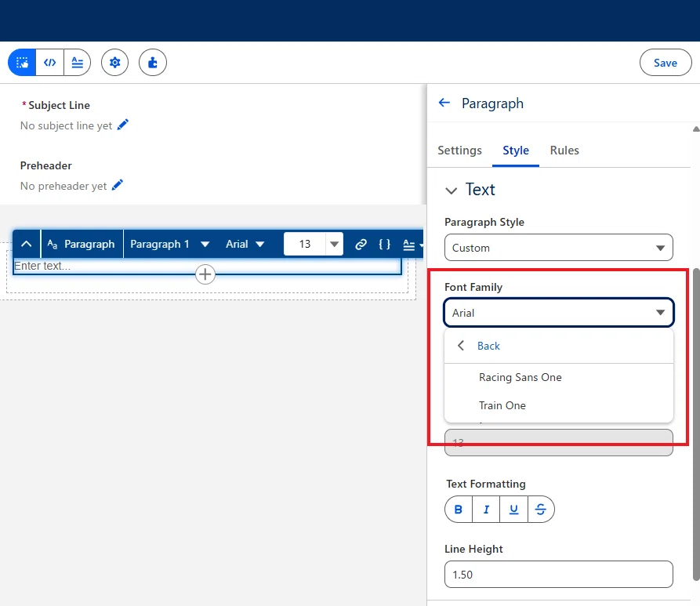The width and height of the screenshot is (700, 606).
Task: Edit subject line pencil icon
Action: coord(123,125)
